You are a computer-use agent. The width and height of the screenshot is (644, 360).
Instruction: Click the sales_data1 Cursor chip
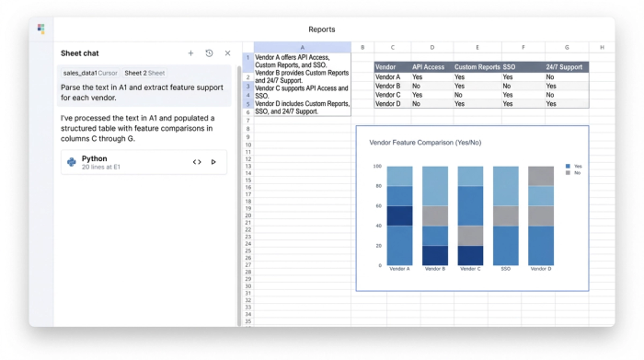90,73
